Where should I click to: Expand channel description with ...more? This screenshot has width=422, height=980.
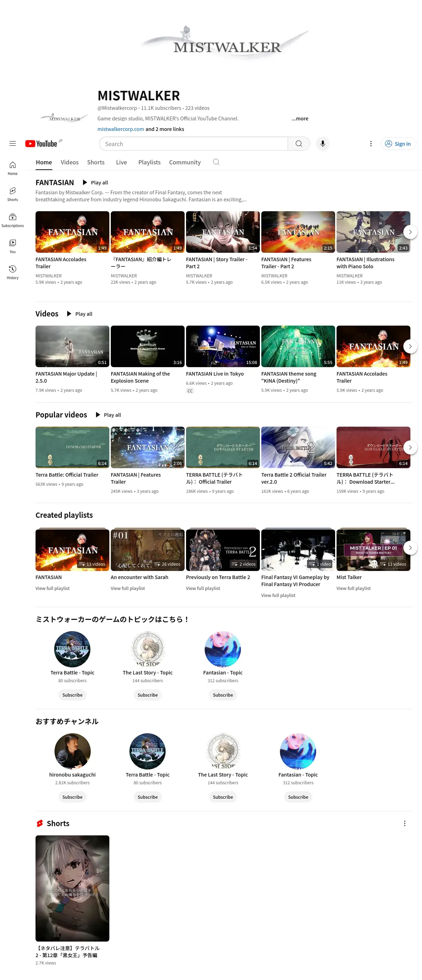300,119
